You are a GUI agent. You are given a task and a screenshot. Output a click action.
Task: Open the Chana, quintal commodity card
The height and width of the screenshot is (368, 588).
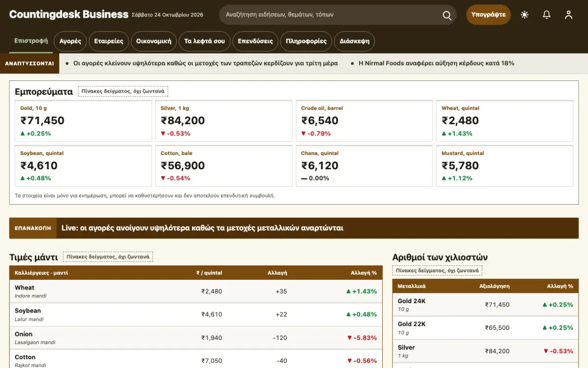(364, 166)
